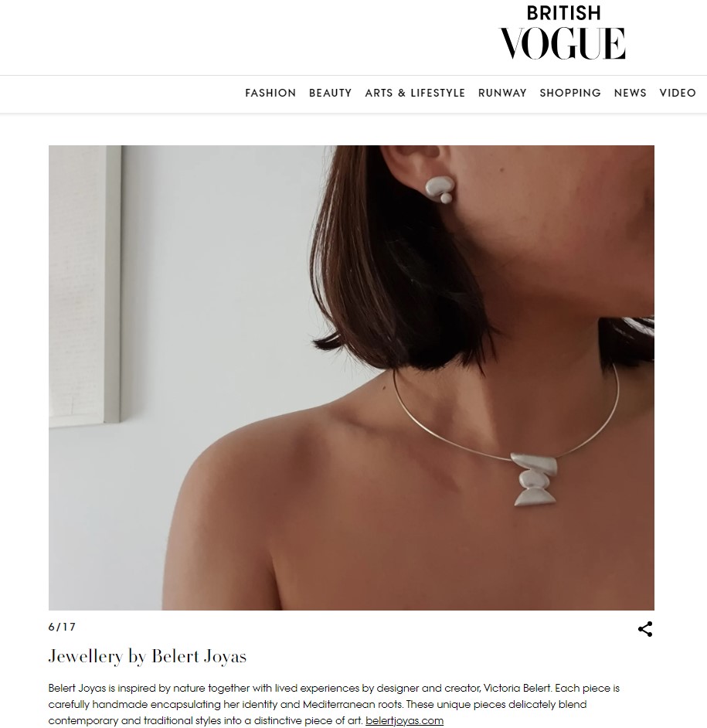Select the Runway menu item
Image resolution: width=707 pixels, height=728 pixels.
pyautogui.click(x=502, y=93)
